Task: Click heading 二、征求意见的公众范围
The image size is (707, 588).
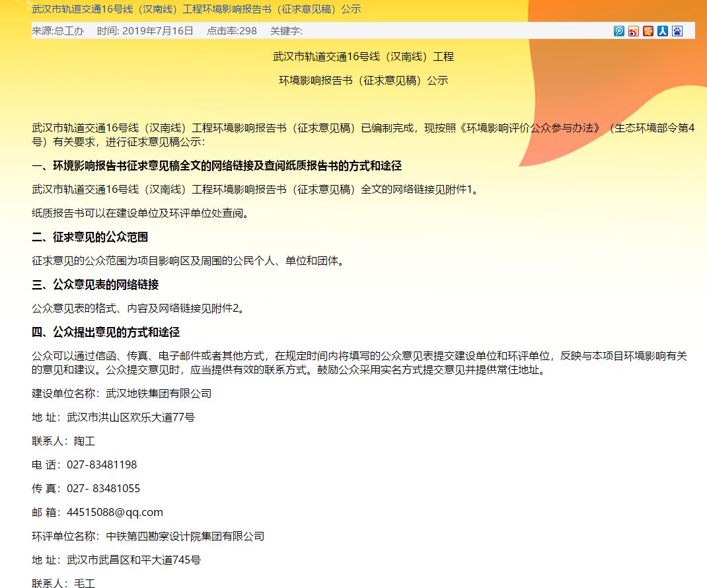Action: 90,237
